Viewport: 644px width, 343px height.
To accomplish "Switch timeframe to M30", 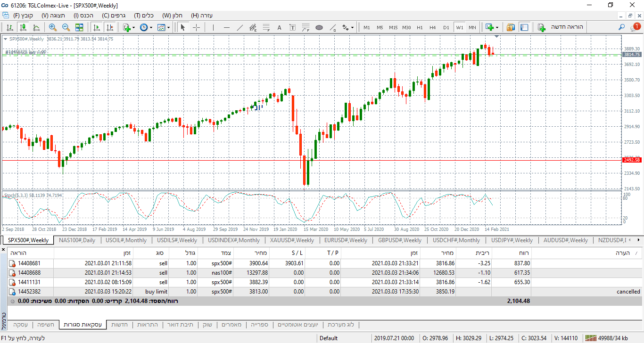I will (x=406, y=27).
